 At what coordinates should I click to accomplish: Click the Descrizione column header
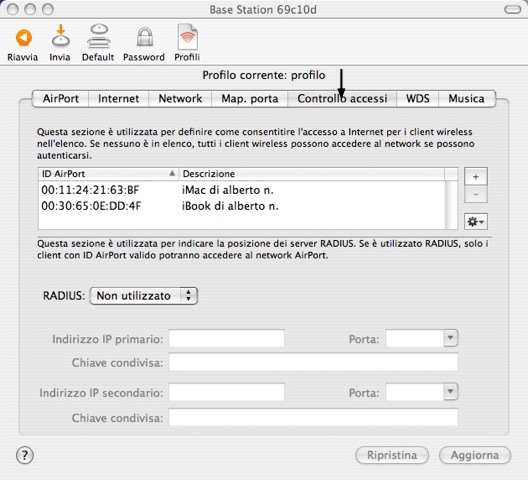pyautogui.click(x=311, y=174)
